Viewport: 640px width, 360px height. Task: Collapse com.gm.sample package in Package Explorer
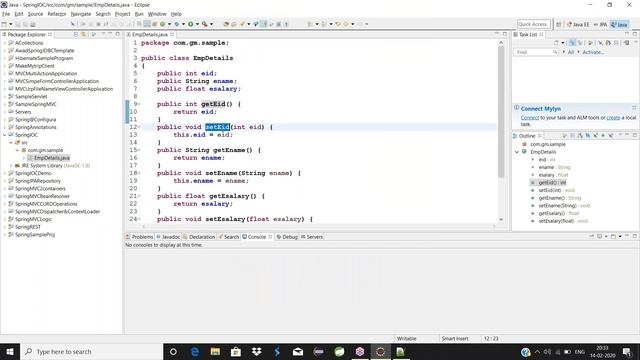(17, 150)
